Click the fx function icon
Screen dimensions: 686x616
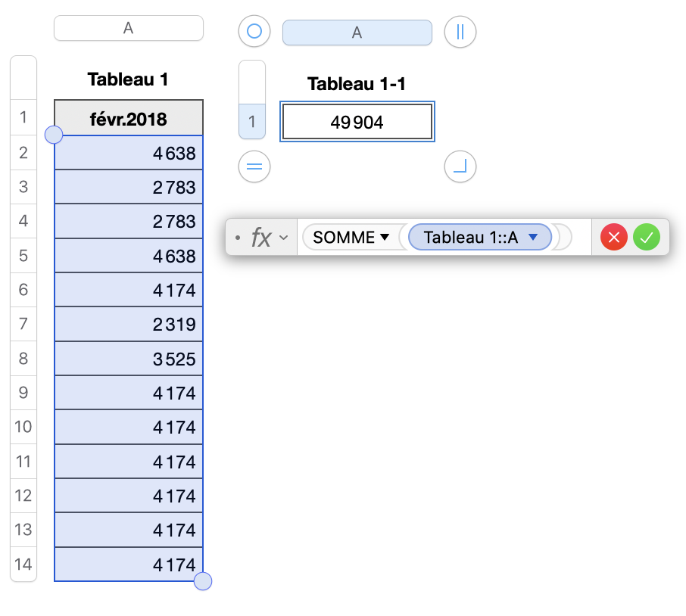pyautogui.click(x=260, y=238)
